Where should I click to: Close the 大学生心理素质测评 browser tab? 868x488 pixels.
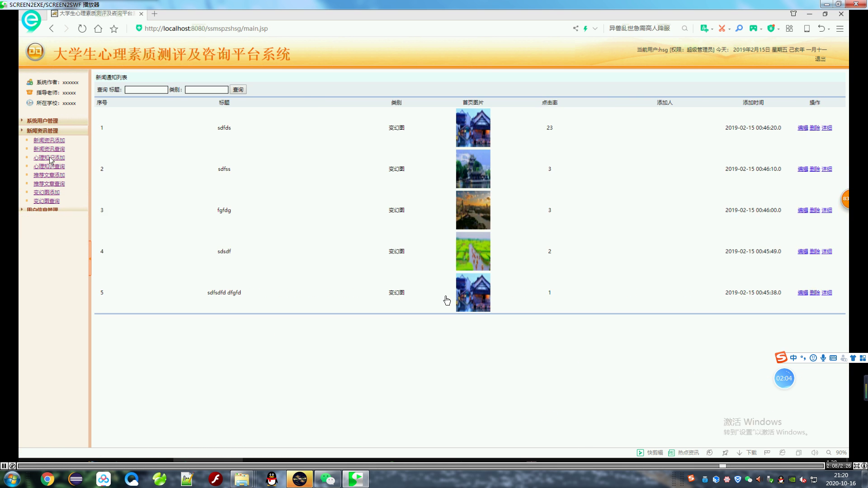(141, 14)
